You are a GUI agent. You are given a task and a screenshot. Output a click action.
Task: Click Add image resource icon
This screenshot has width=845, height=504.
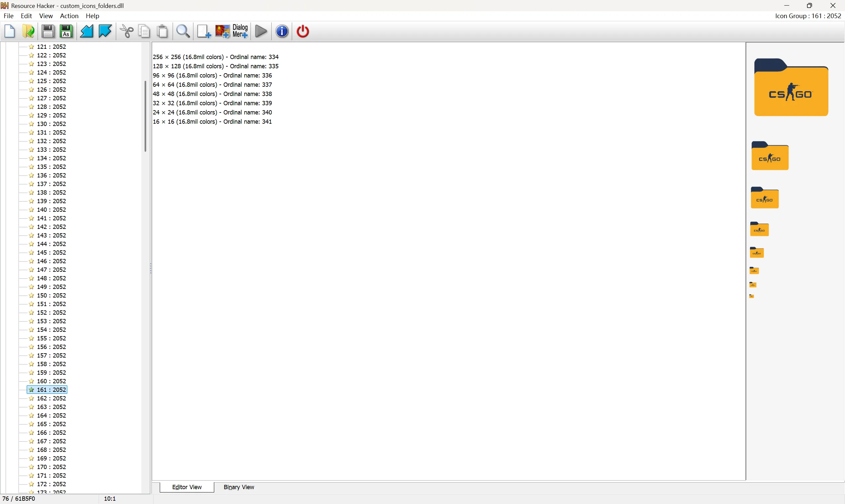[x=222, y=31]
